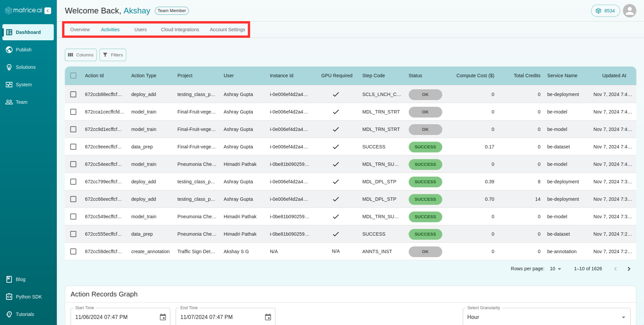Viewport: 644px width, 325px height.
Task: Open the Filters button
Action: tap(113, 55)
